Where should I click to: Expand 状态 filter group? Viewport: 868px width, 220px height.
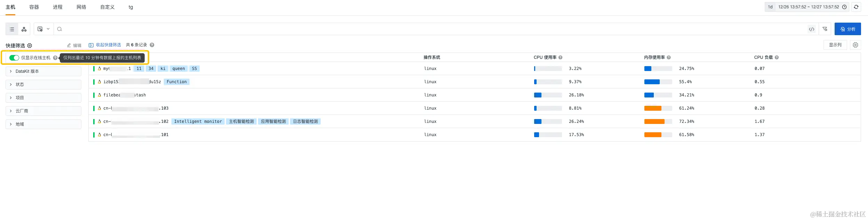pos(43,85)
